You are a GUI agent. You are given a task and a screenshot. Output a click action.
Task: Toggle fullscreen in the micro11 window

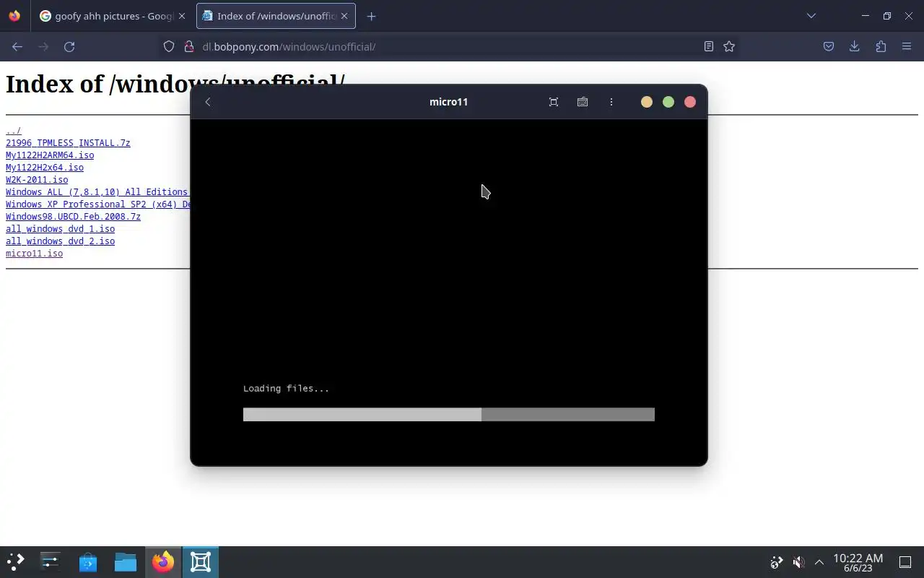coord(554,102)
